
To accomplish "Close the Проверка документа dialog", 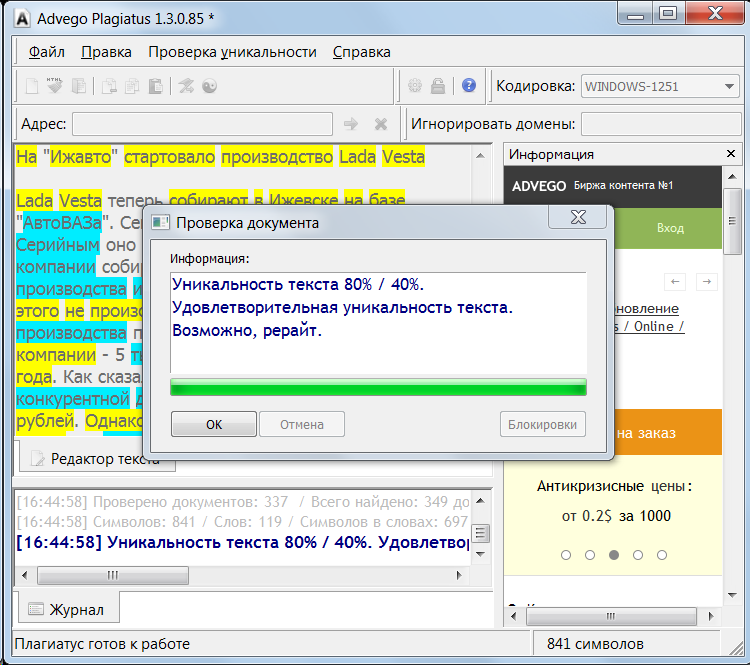I will (578, 217).
